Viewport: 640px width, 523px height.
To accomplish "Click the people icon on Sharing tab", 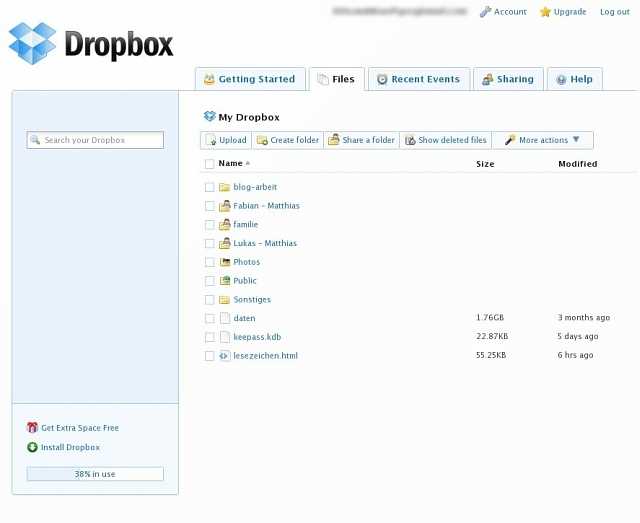I will [487, 79].
